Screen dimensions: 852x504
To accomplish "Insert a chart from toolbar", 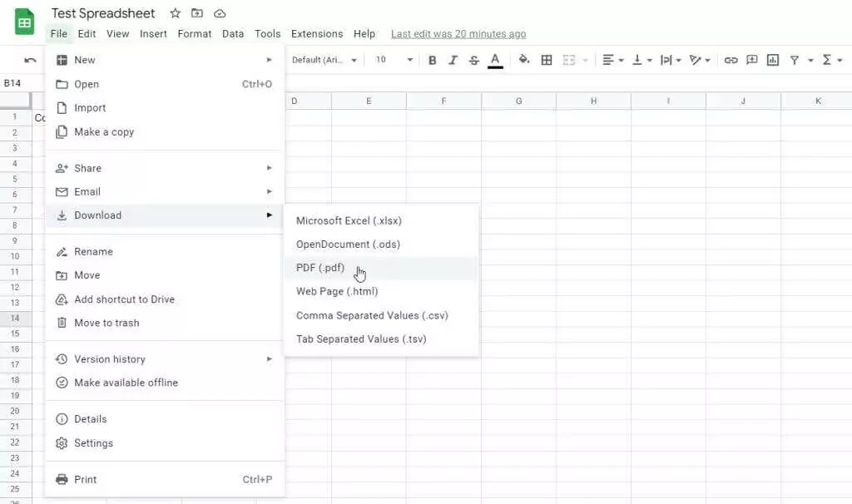I will tap(773, 60).
